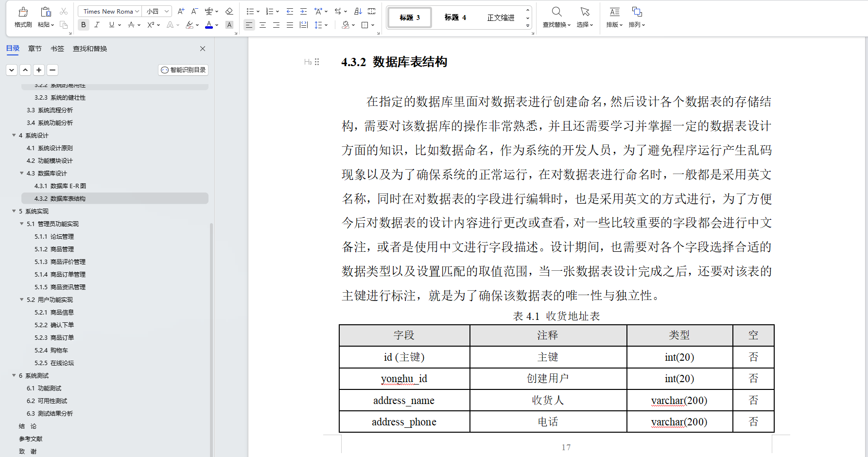Click the minus remove heading button
This screenshot has height=457, width=868.
tap(52, 70)
